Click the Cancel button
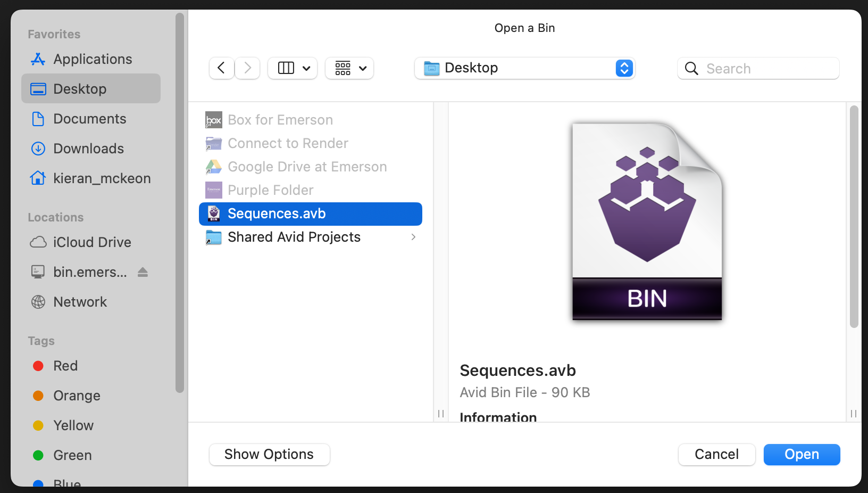This screenshot has width=868, height=493. pyautogui.click(x=716, y=454)
